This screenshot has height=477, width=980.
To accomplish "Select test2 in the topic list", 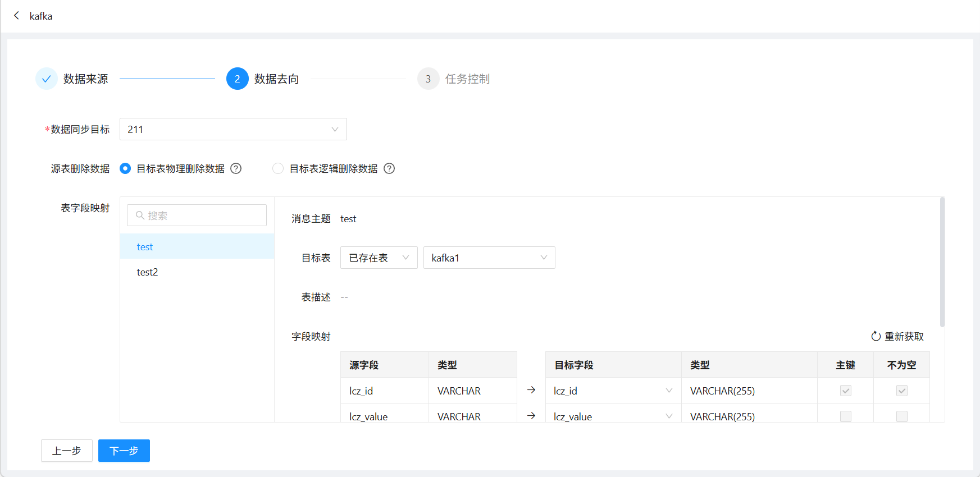I will [148, 272].
